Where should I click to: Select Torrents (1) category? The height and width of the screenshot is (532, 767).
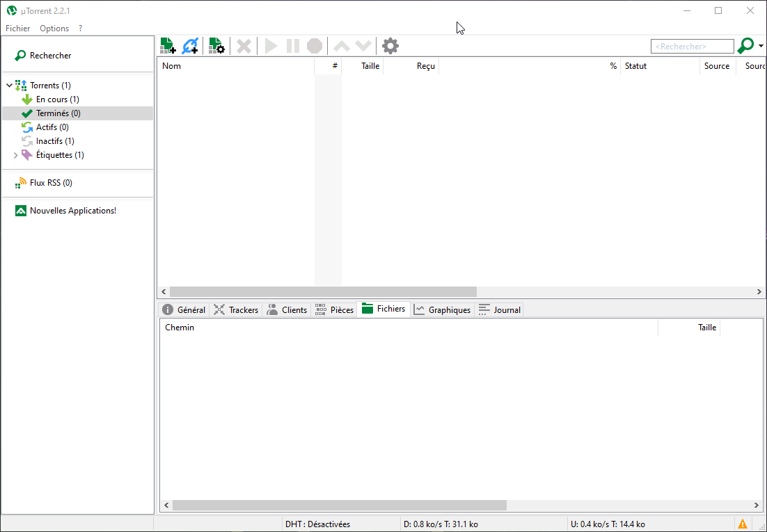tap(50, 86)
